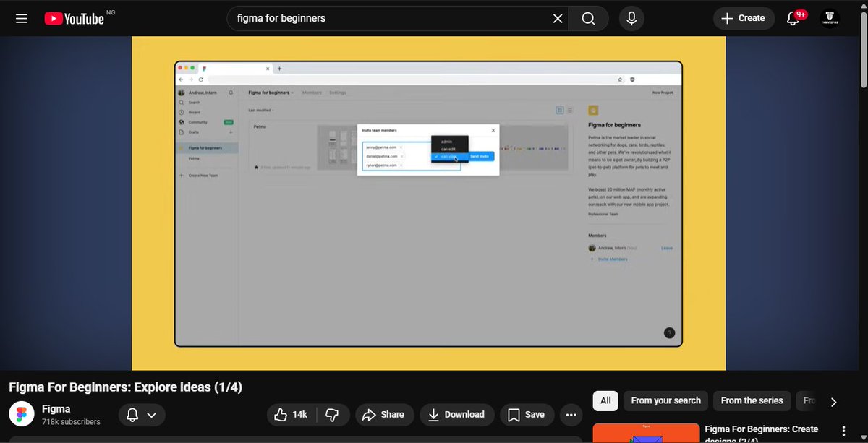Open the YouTube hamburger guide menu

click(22, 18)
